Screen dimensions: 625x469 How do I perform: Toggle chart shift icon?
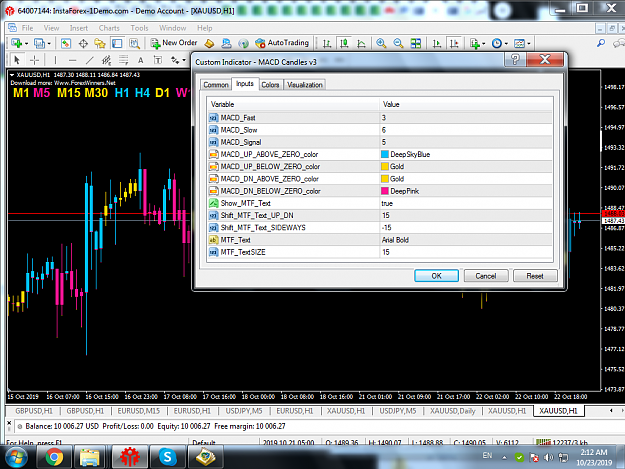click(454, 43)
